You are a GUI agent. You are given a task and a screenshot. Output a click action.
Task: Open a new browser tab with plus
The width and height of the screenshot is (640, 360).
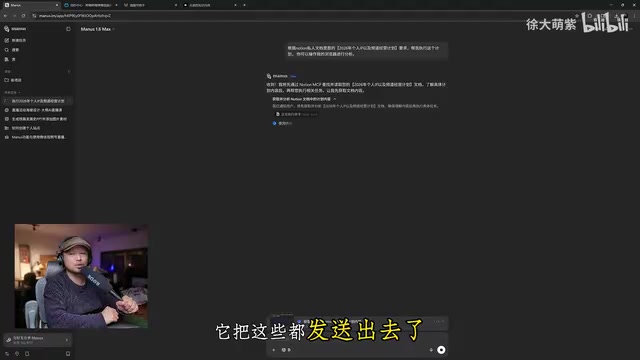click(244, 5)
